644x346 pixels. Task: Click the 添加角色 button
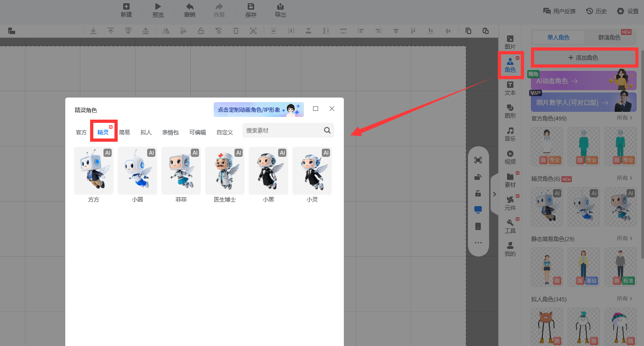pyautogui.click(x=584, y=58)
